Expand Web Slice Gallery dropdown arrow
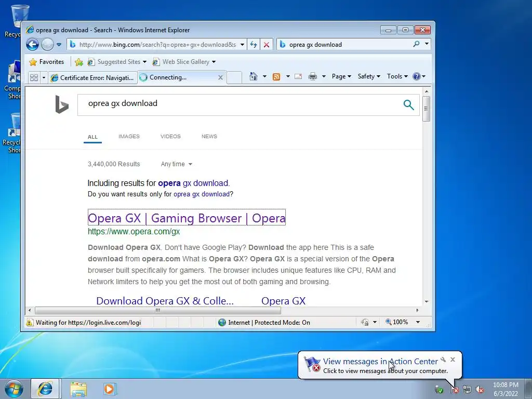 coord(214,62)
